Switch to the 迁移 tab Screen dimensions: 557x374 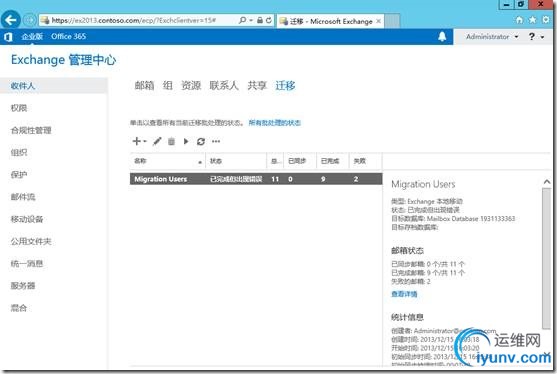coord(285,85)
